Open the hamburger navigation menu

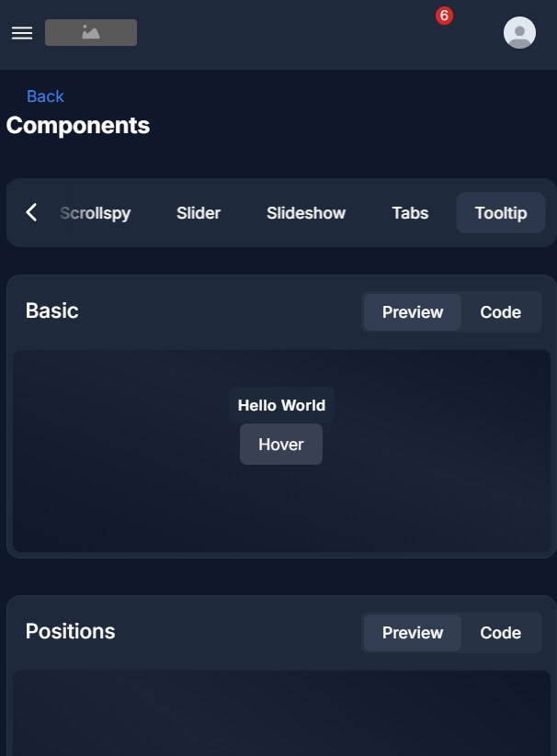click(x=22, y=33)
